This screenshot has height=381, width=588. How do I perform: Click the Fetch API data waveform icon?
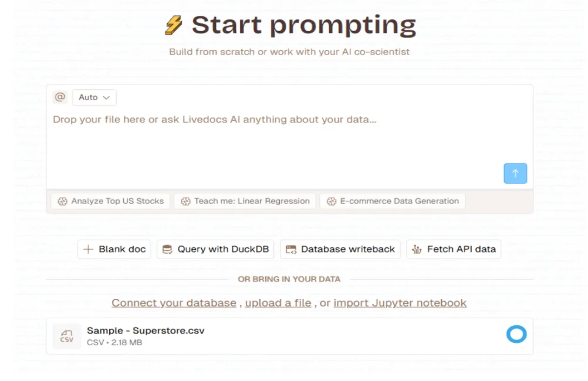[x=418, y=249]
